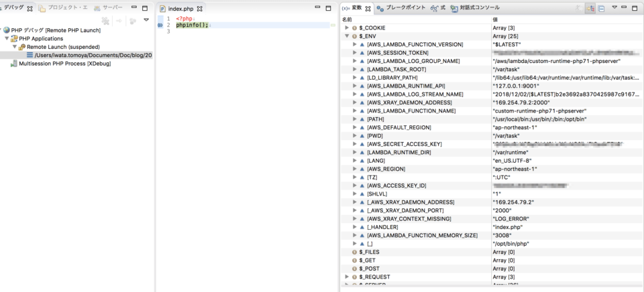The width and height of the screenshot is (644, 292).
Task: Collapse the PHP Applications tree node
Action: (x=6, y=39)
